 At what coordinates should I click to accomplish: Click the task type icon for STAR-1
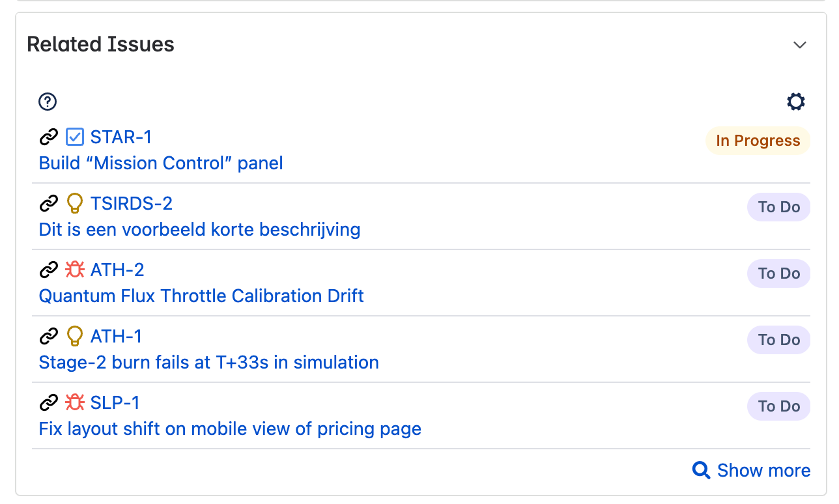[x=75, y=137]
